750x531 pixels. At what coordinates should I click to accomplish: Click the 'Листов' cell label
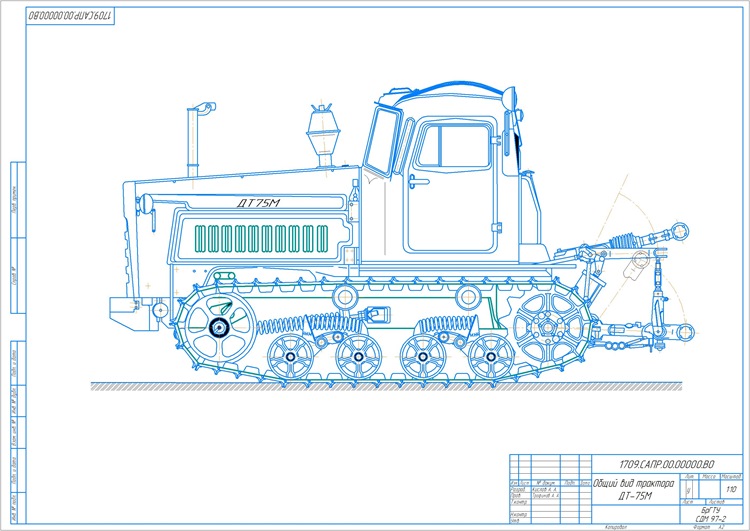coord(717,502)
